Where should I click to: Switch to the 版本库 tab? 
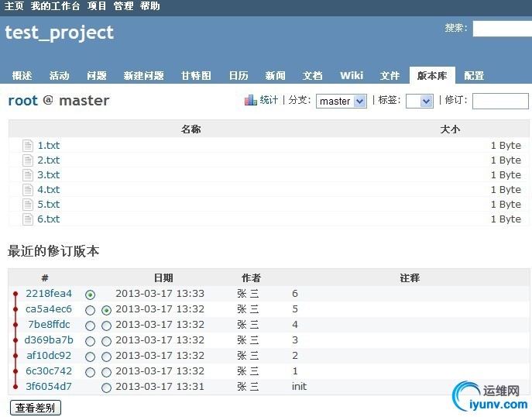coord(432,75)
